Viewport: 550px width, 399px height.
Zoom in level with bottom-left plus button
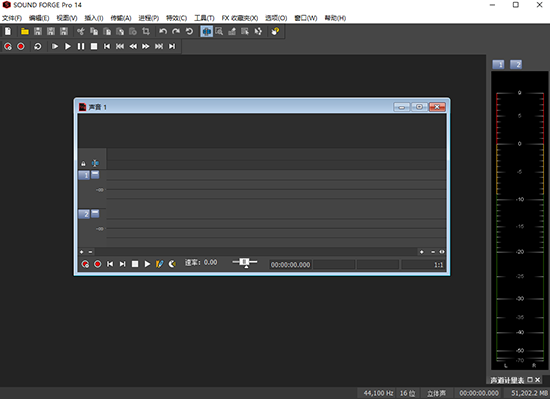click(x=82, y=252)
